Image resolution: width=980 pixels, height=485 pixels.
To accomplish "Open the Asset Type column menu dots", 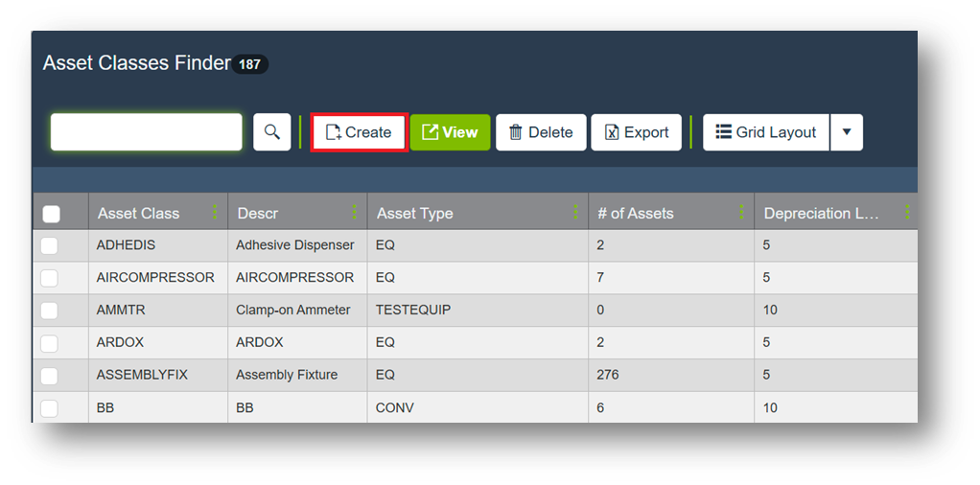I will 575,213.
